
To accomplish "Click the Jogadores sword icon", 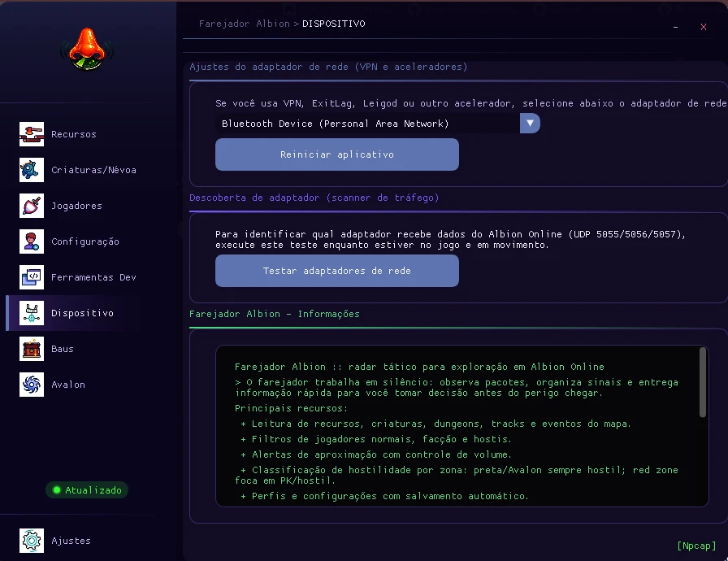I will (x=32, y=206).
